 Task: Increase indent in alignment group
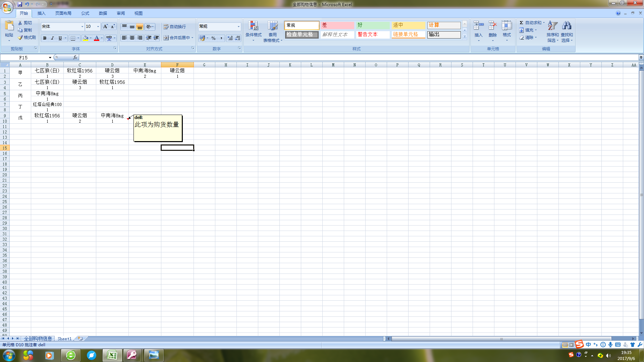pyautogui.click(x=156, y=38)
